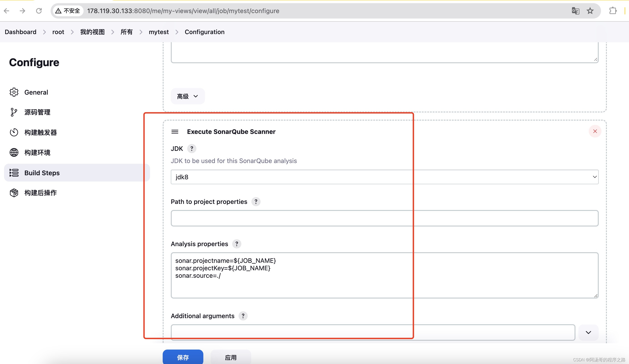Click the 源码管理 branch icon

point(14,112)
